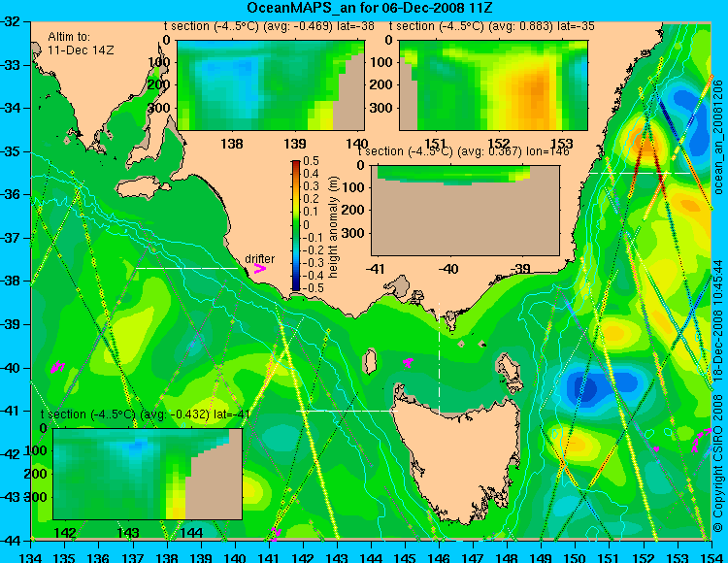The width and height of the screenshot is (728, 563).
Task: Open the lat=-35 temperature section inset
Action: point(493,85)
